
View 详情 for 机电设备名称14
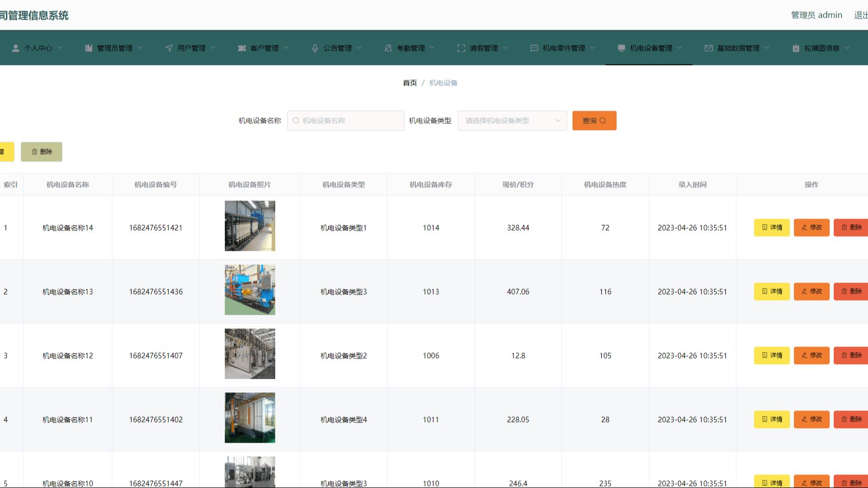(x=772, y=228)
